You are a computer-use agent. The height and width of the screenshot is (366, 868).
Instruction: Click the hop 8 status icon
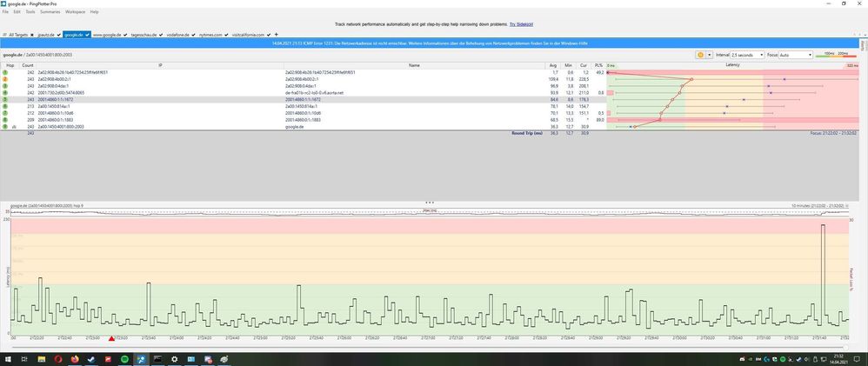pyautogui.click(x=5, y=119)
